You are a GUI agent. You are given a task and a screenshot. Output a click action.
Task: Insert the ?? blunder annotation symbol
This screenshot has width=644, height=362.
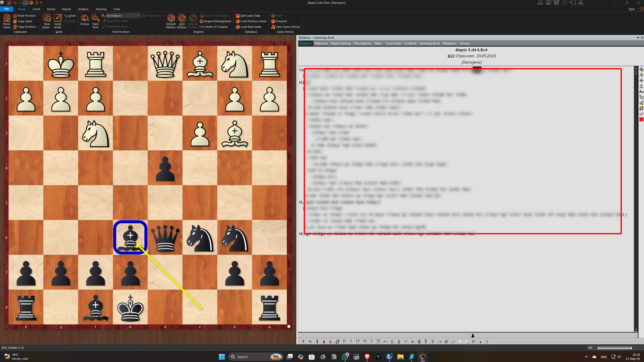tap(378, 342)
